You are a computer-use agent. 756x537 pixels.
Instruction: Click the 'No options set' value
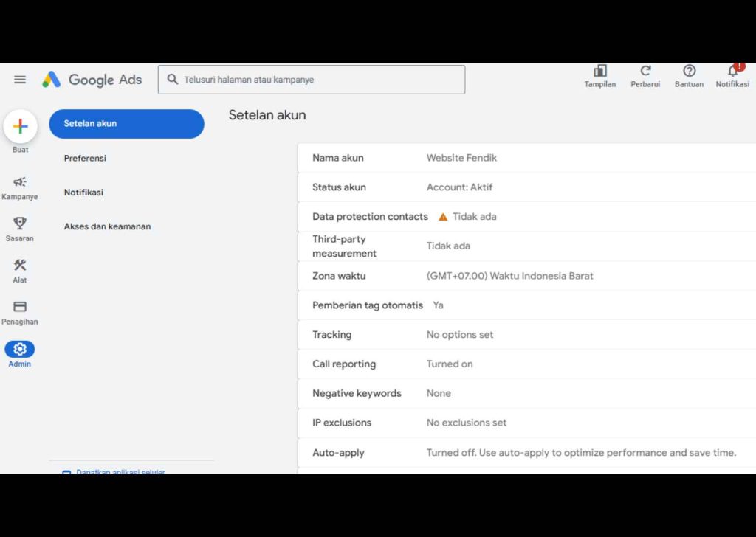click(460, 335)
